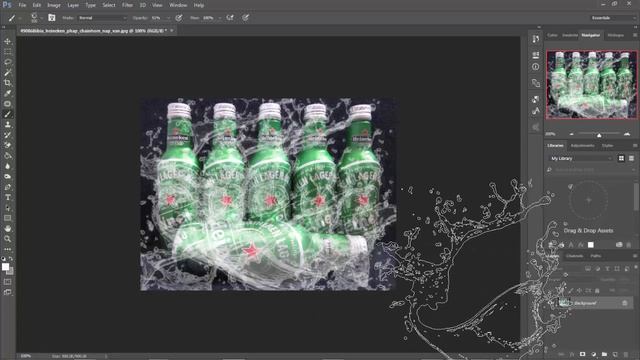
Task: Toggle Quick Mask mode
Action: click(x=7, y=282)
